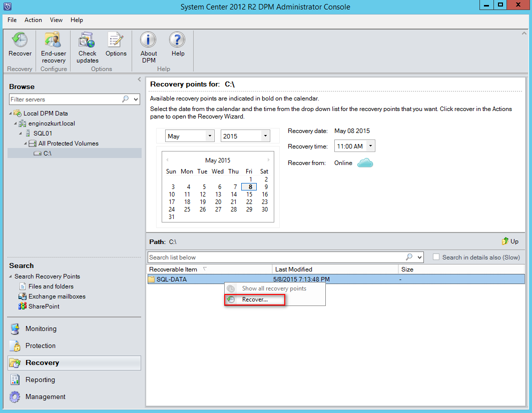Go to next month in calendar
The width and height of the screenshot is (532, 413).
pyautogui.click(x=268, y=159)
